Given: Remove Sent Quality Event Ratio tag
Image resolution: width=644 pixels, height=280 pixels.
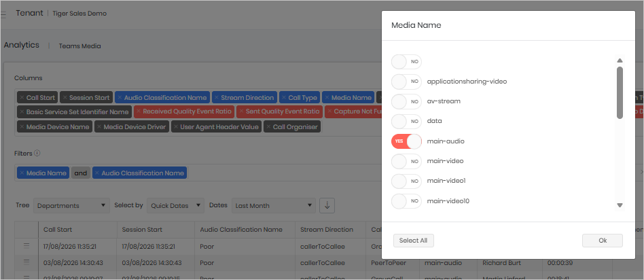Looking at the screenshot, I should pos(241,112).
